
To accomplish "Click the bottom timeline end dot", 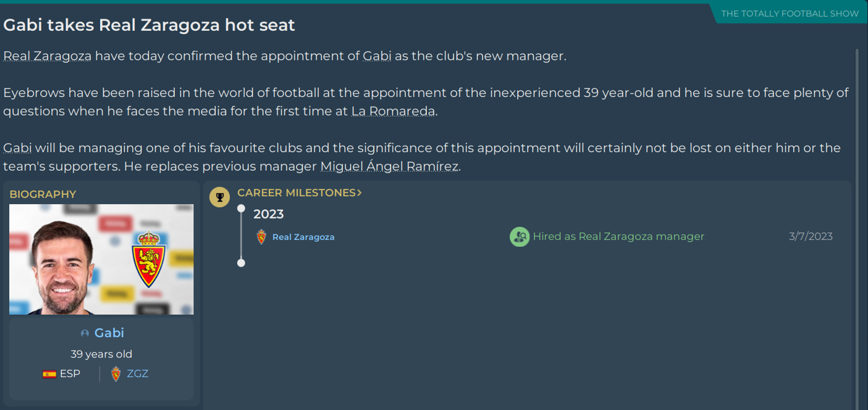I will [x=241, y=263].
